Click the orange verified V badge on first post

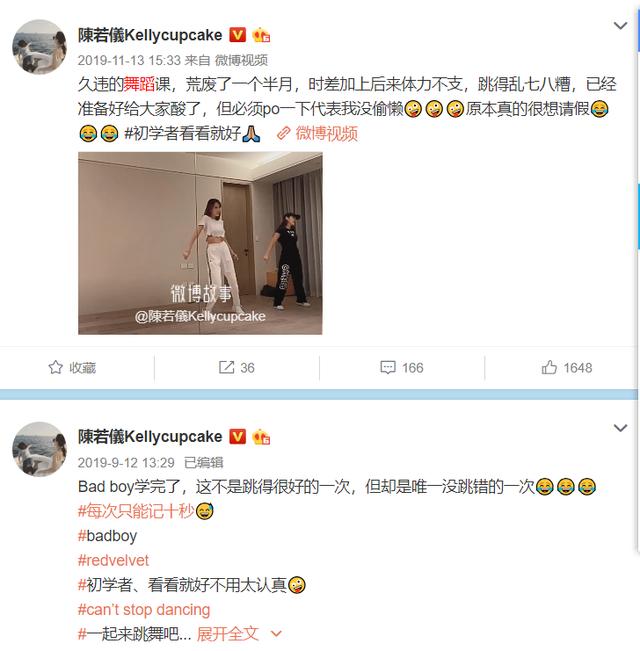[x=237, y=35]
